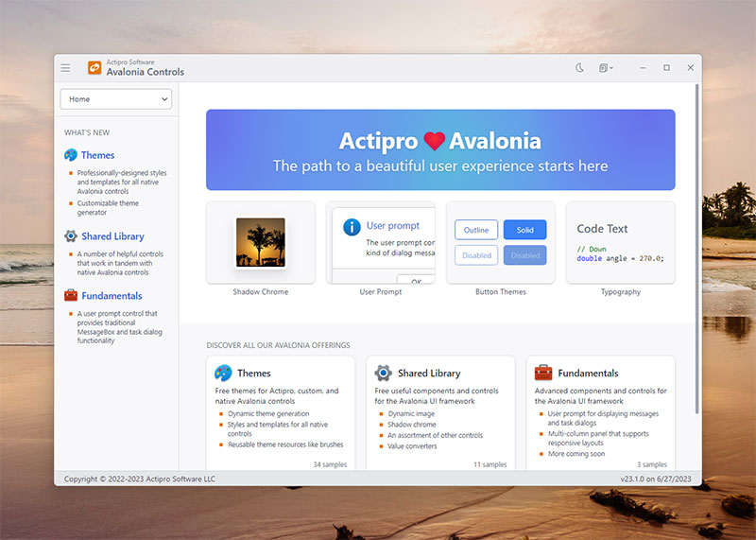Click the User Prompt caption
Screen dimensions: 756x540
point(381,292)
